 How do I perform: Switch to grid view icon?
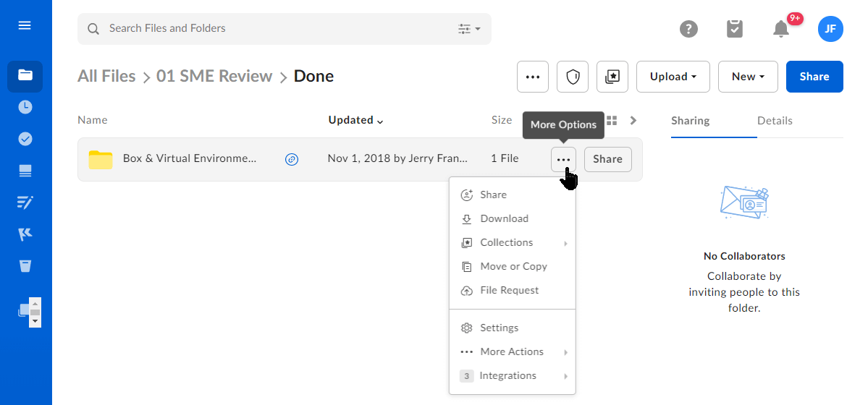pyautogui.click(x=612, y=121)
